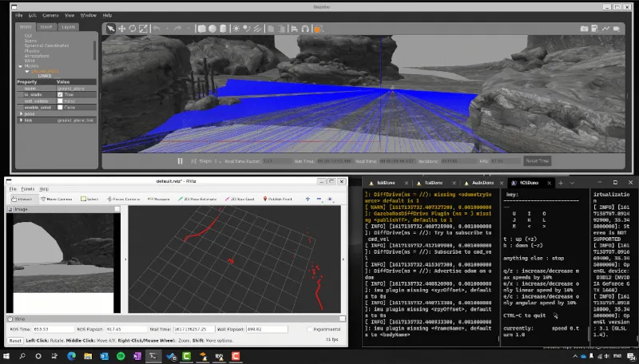The image size is (639, 364).
Task: Click the Reset button in RViz
Action: tap(15, 340)
